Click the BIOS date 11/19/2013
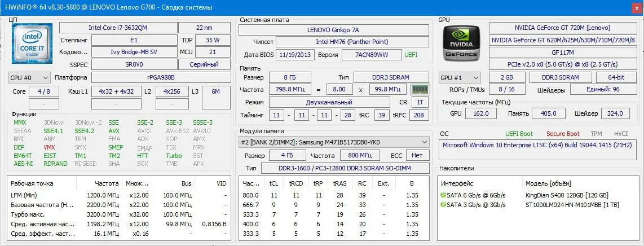644x246 pixels. click(295, 55)
